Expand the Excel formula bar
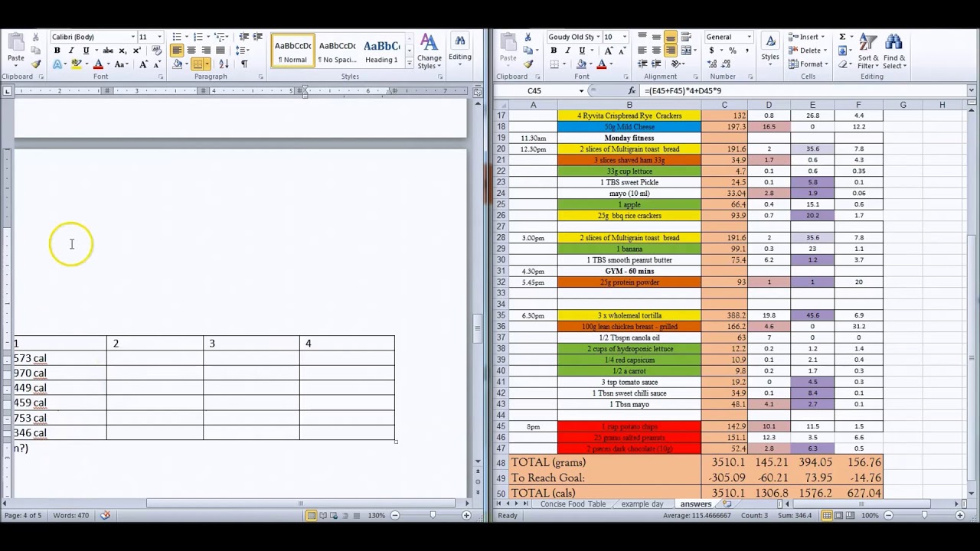 pyautogui.click(x=971, y=91)
